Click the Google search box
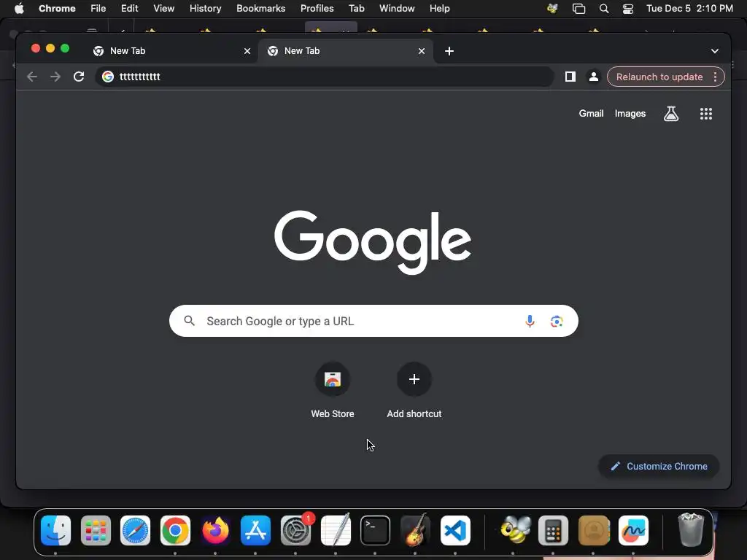 (373, 321)
